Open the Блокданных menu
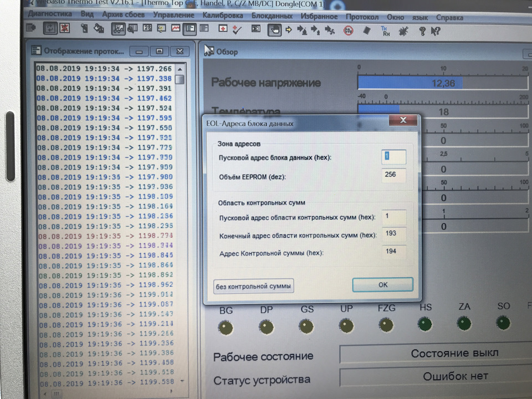Screen dimensions: 532x399 tap(272, 16)
